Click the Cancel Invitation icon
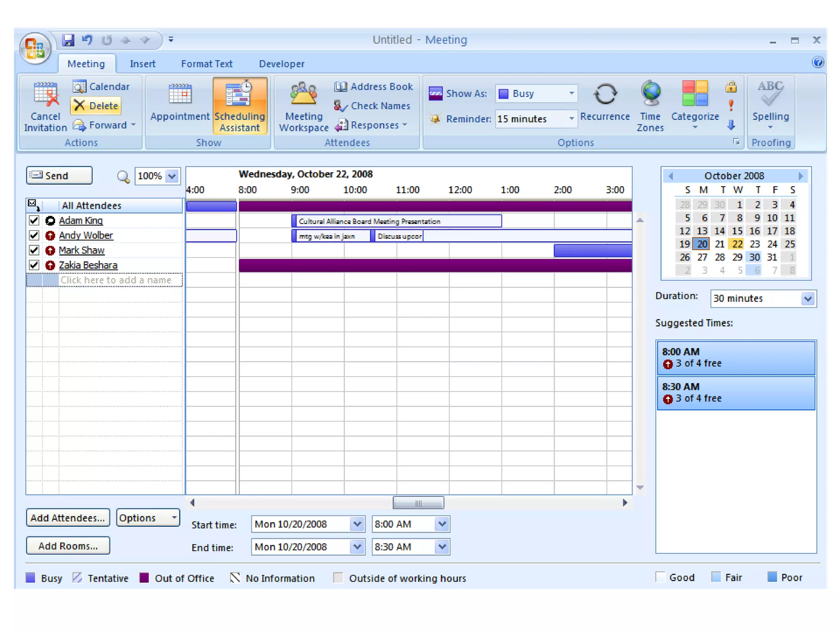Screen dimensions: 840x630 tap(46, 94)
